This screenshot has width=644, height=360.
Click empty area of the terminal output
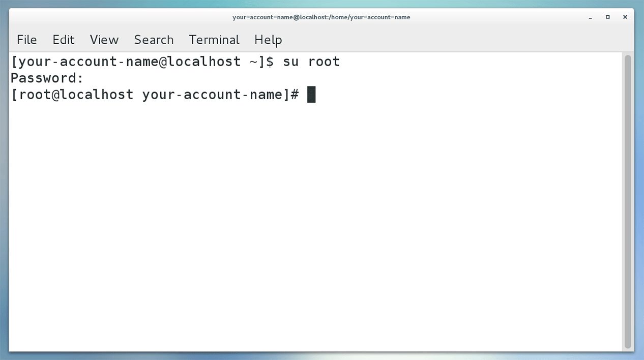[315, 229]
